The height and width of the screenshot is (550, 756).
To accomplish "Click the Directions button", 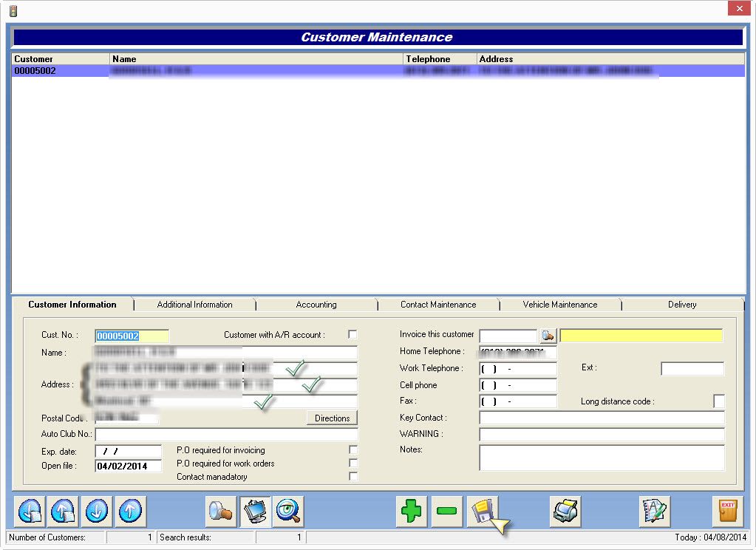I will click(x=333, y=418).
